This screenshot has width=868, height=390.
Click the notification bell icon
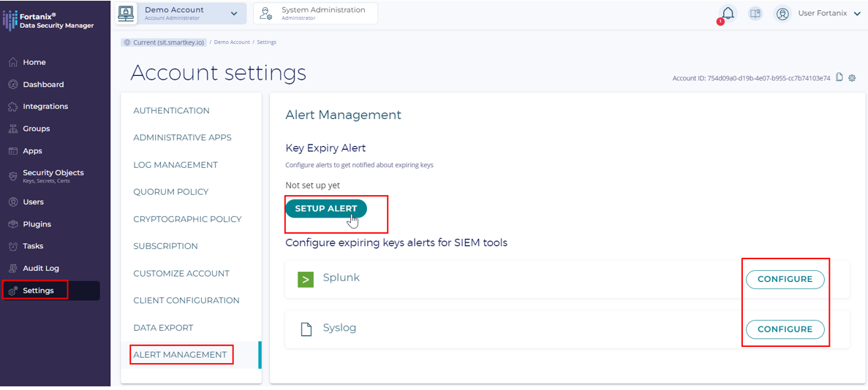728,14
